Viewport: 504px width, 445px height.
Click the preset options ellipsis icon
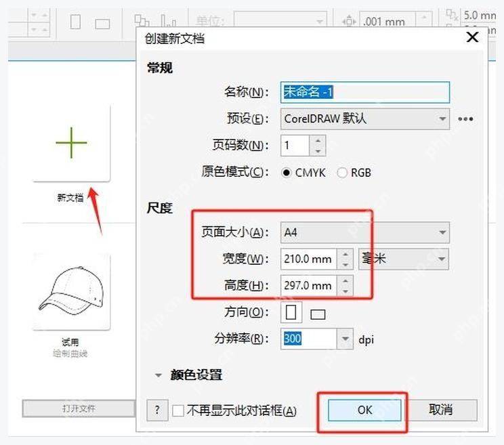465,119
